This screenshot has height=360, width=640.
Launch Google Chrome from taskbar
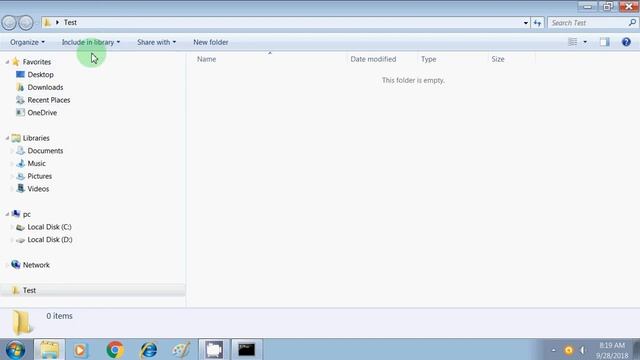coord(115,350)
